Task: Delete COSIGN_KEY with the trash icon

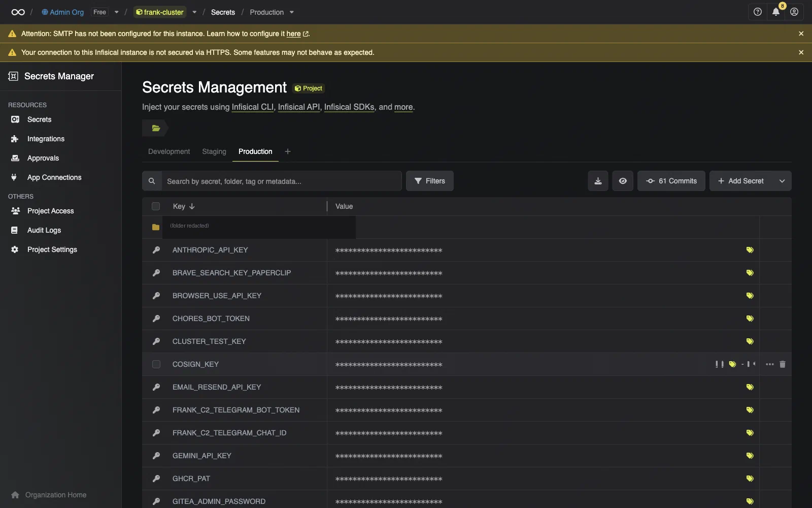Action: click(783, 364)
